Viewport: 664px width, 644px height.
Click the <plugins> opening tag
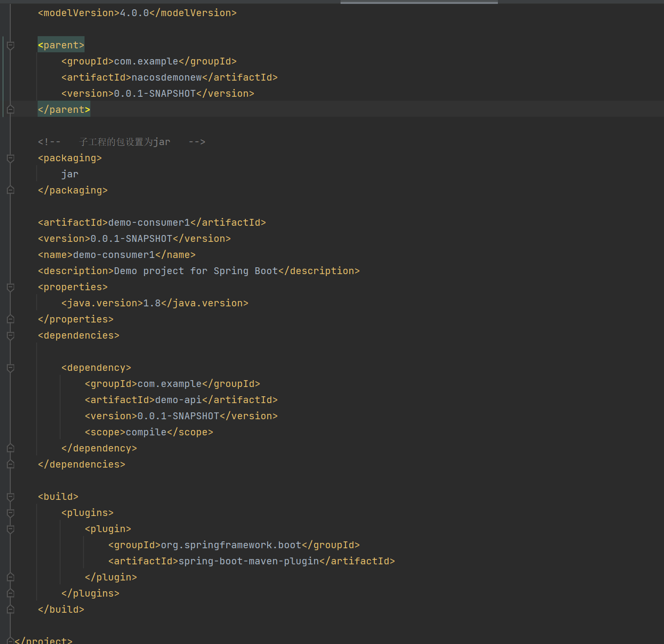coord(87,513)
